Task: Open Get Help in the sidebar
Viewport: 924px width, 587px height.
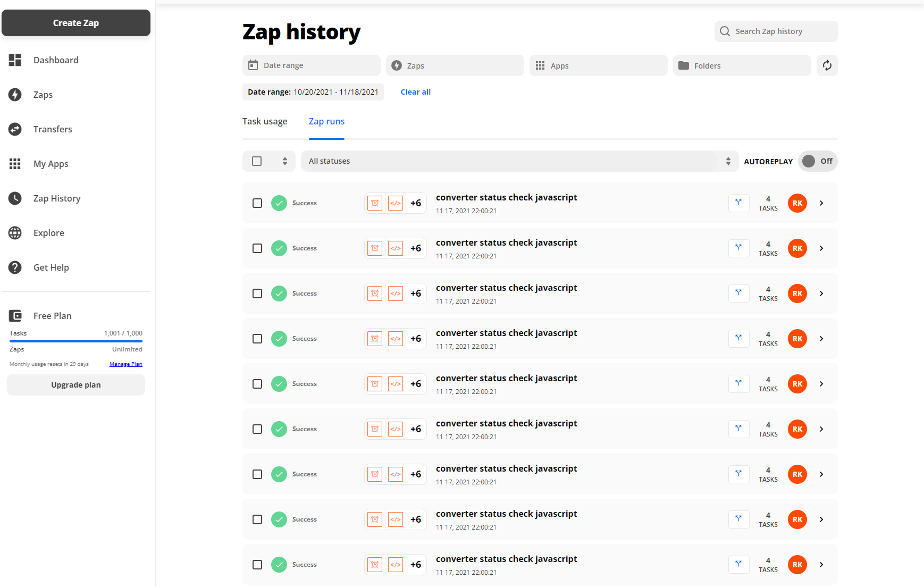Action: click(x=51, y=267)
